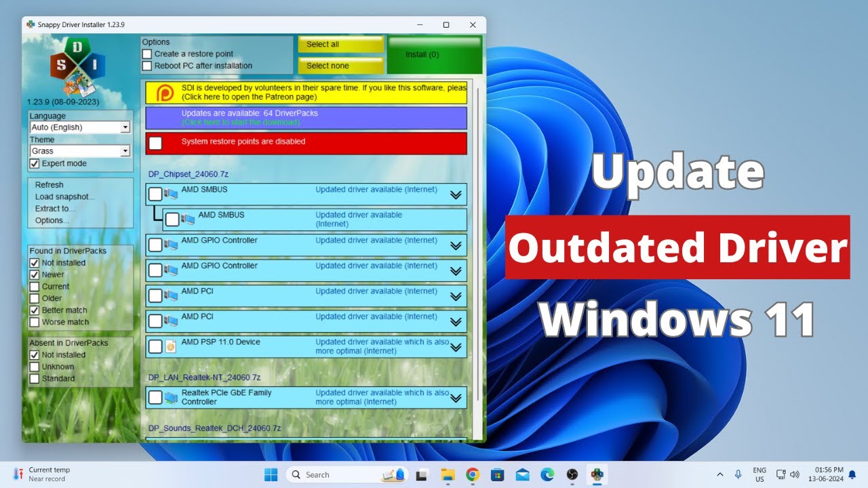Click version text 1.23.9 (08-09-2023)
The image size is (868, 488).
point(63,102)
